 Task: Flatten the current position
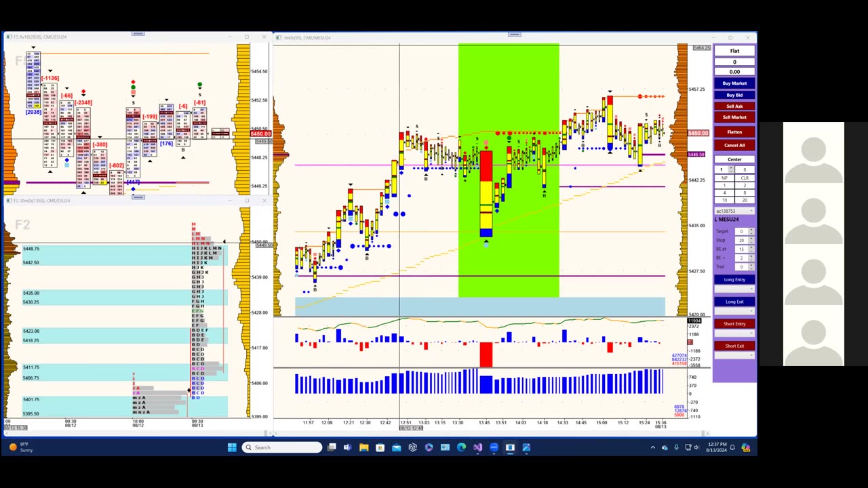click(x=734, y=132)
